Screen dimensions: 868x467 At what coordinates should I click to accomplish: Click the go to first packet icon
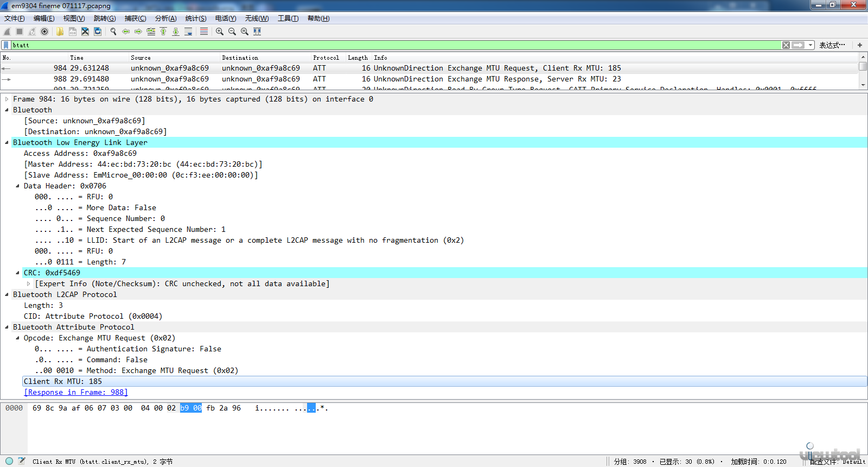(163, 31)
